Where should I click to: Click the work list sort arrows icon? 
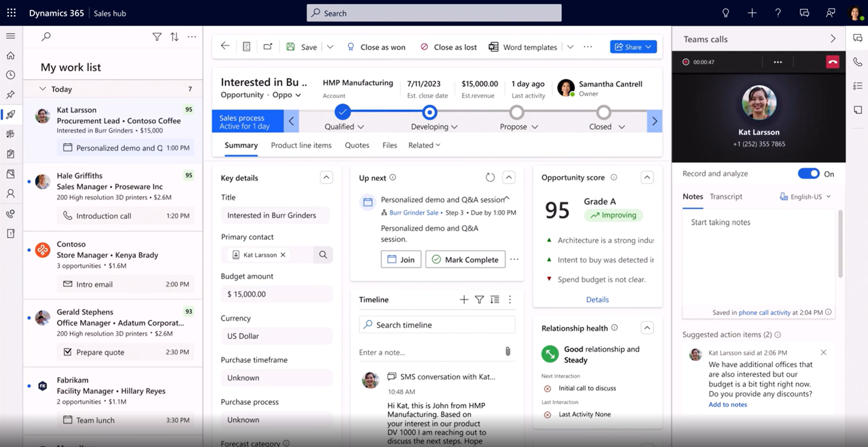175,37
